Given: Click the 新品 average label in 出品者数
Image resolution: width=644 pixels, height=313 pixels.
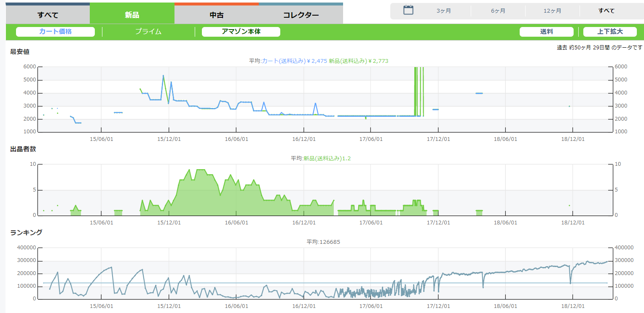Looking at the screenshot, I should 327,159.
